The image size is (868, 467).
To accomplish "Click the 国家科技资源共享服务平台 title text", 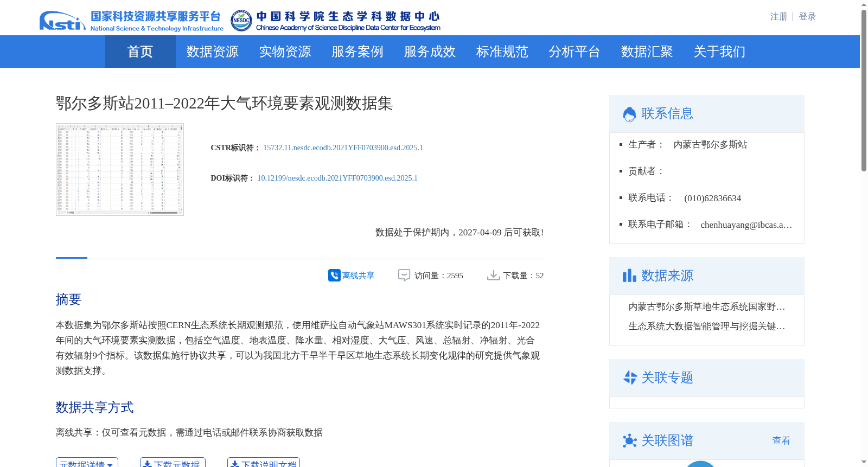I will tap(156, 17).
